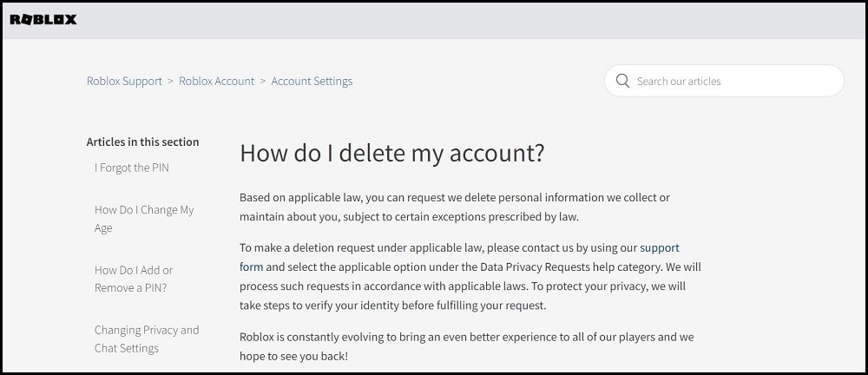Go to Roblox Account breadcrumb
This screenshot has width=868, height=375.
(216, 81)
